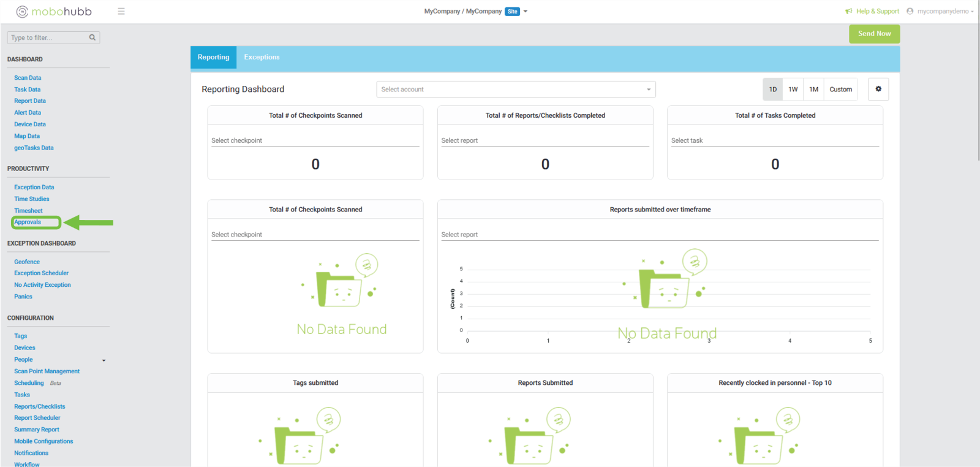Click the hamburger menu icon
This screenshot has width=980, height=467.
[121, 11]
